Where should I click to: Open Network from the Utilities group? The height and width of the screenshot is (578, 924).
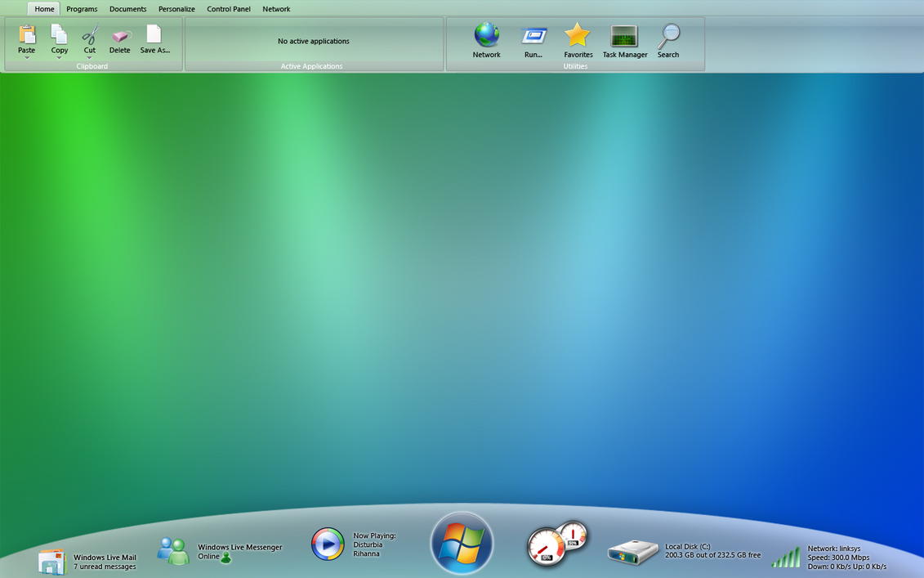tap(486, 37)
